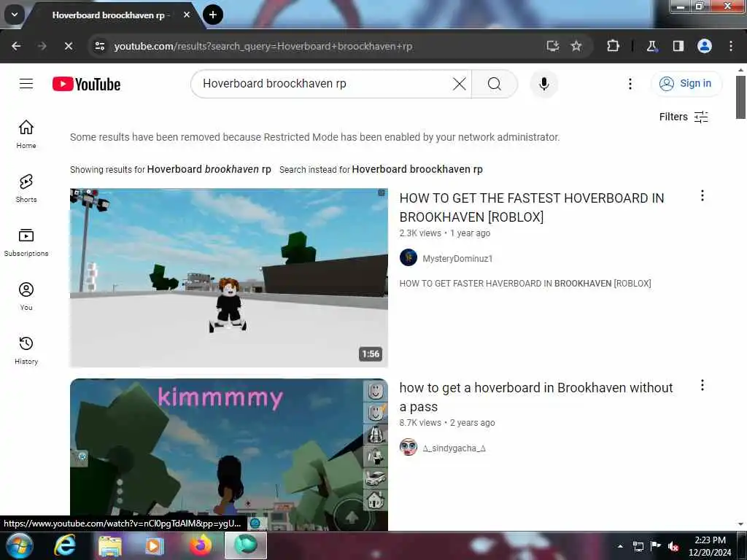Viewport: 747px width, 560px height.
Task: Open the You section in the sidebar
Action: pos(26,296)
